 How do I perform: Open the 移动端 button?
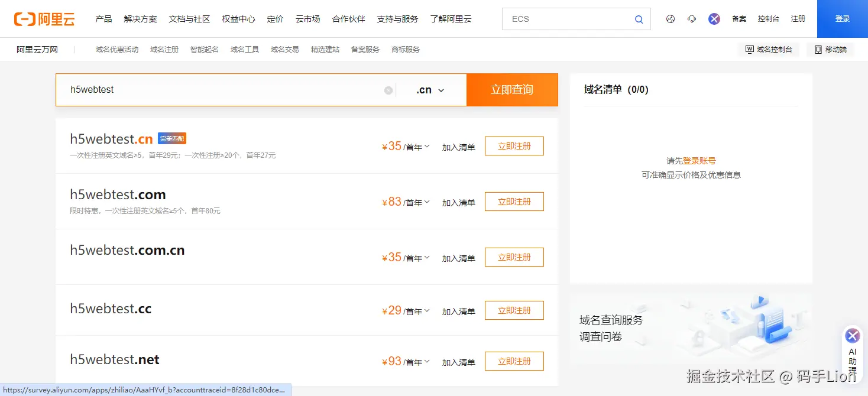[x=831, y=50]
